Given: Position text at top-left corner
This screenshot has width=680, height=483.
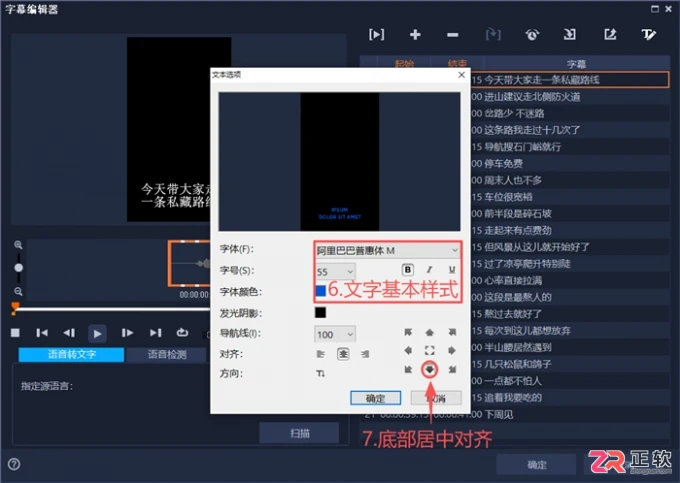Looking at the screenshot, I should [x=408, y=332].
